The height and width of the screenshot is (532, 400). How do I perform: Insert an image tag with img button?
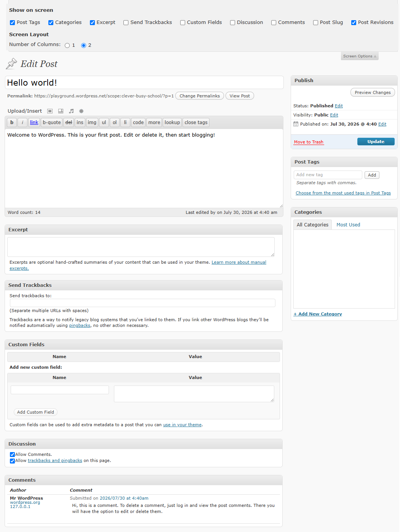92,123
